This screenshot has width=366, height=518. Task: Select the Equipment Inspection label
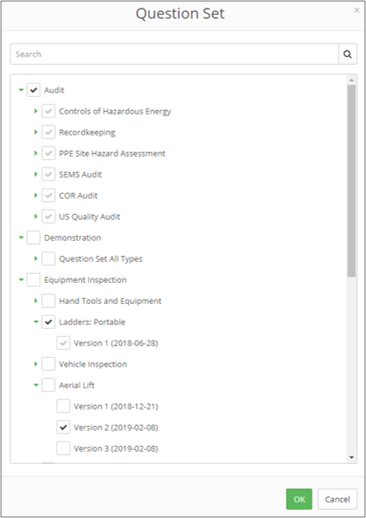[85, 280]
